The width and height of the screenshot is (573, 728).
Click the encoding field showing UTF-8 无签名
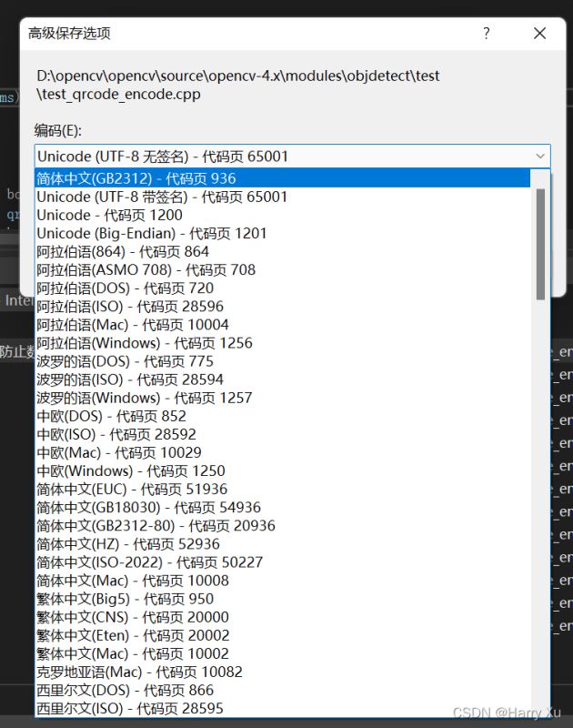click(x=282, y=157)
